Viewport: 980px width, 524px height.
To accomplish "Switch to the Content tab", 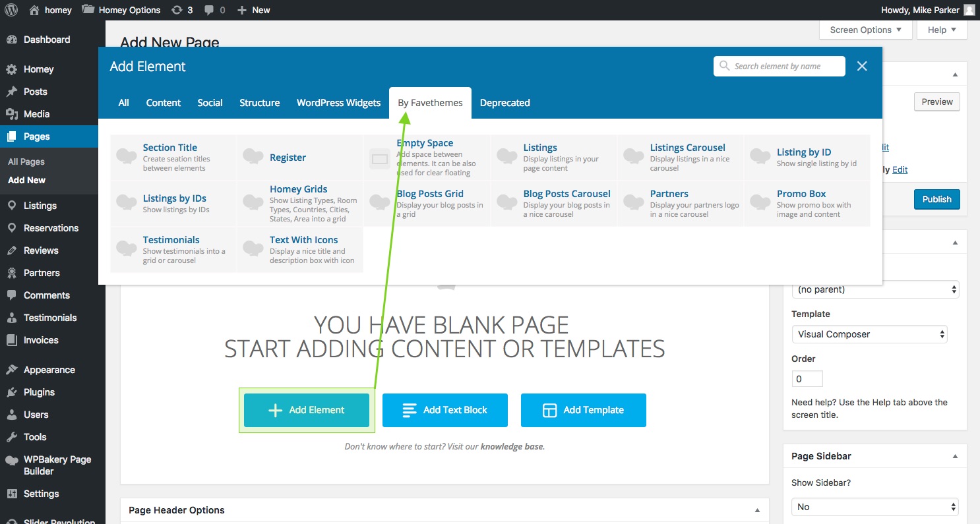I will click(x=164, y=103).
